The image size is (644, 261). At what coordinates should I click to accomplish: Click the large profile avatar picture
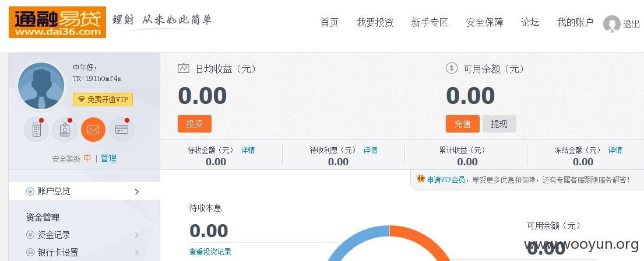[x=41, y=86]
